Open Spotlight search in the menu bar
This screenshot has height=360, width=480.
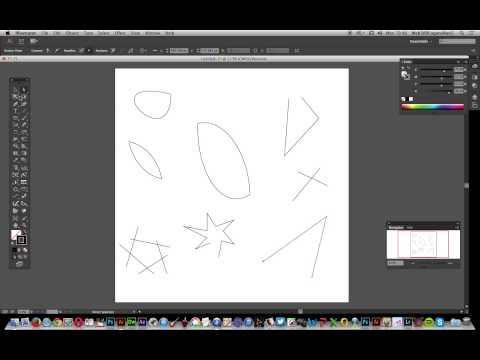pos(462,33)
